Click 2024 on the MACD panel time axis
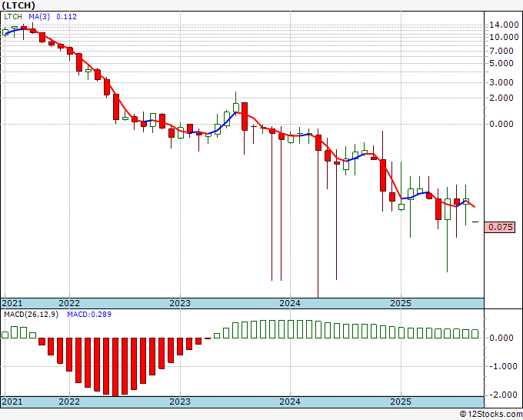 coord(290,402)
